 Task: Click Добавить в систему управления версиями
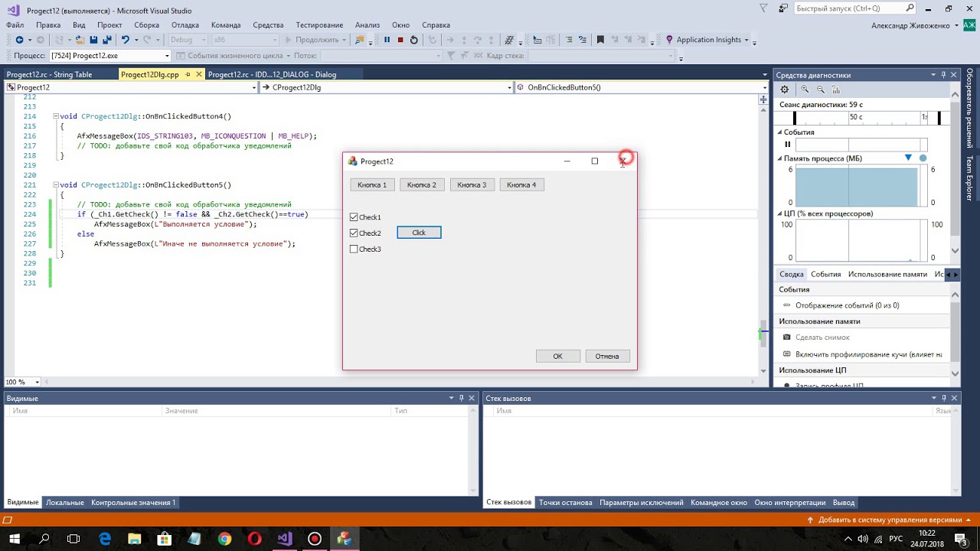(890, 520)
